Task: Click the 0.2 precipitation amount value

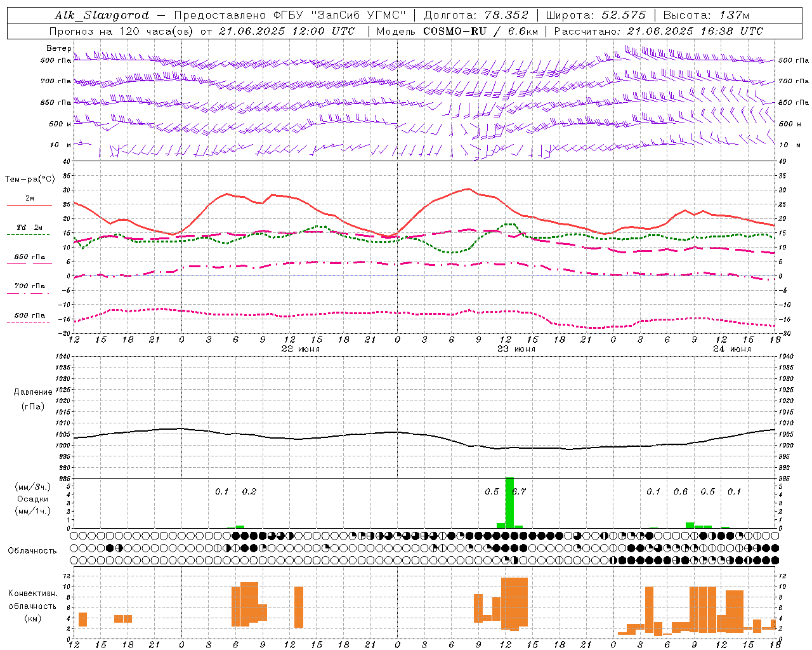Action: coord(249,491)
